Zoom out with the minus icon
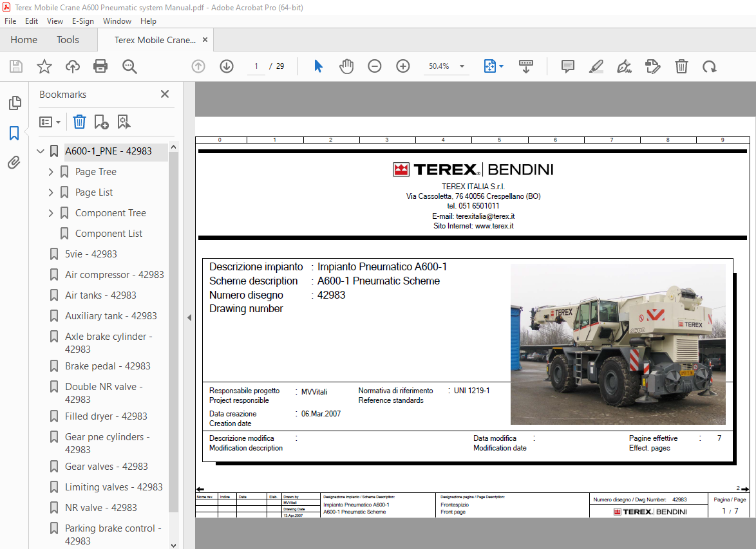 click(375, 66)
